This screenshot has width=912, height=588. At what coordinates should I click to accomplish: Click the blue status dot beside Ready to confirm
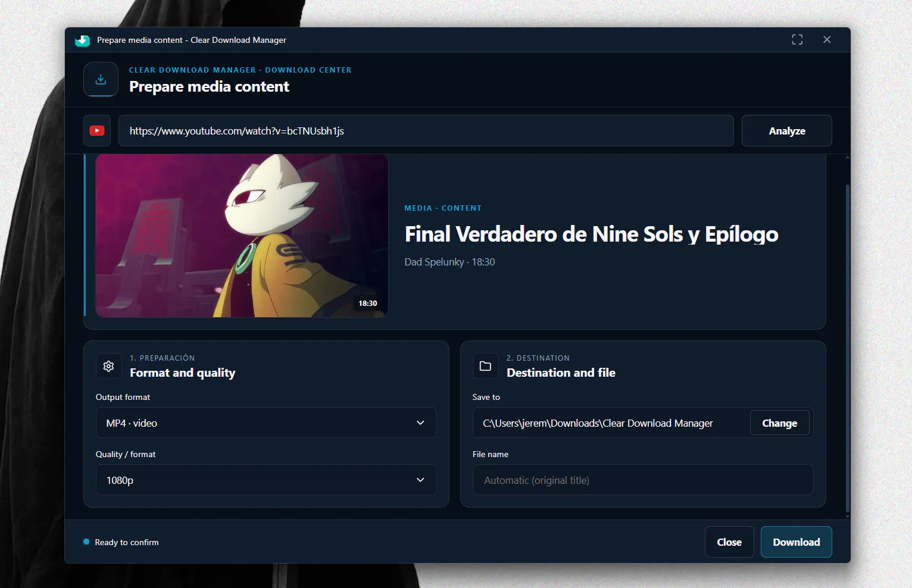[86, 542]
